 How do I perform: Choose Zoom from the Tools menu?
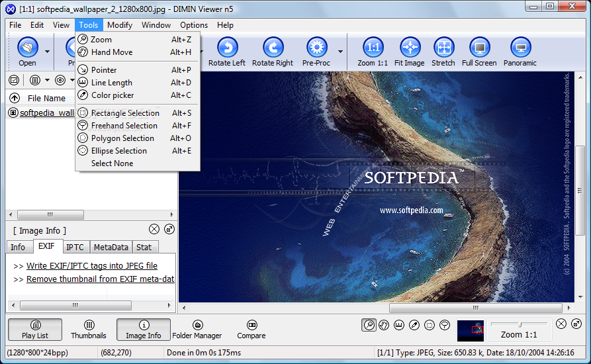tap(138, 40)
